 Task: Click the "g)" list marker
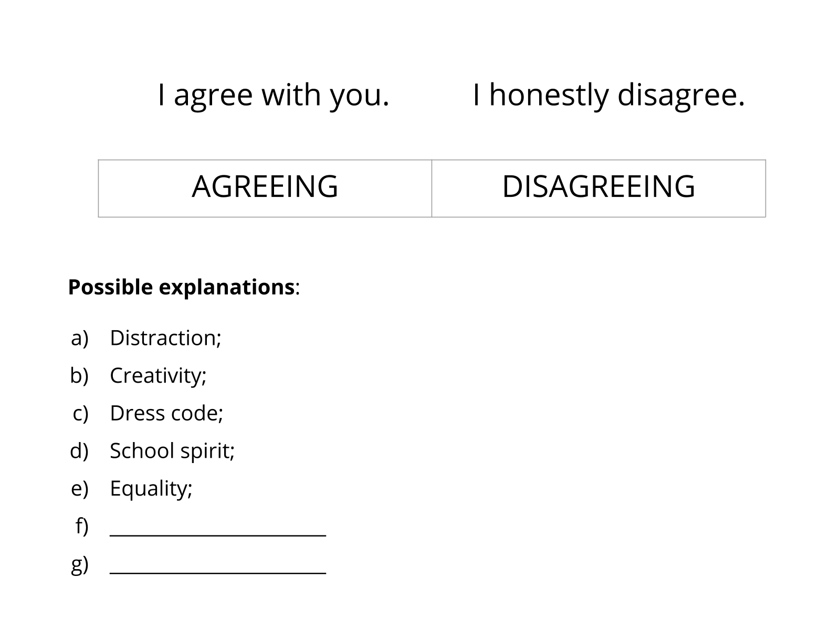(x=80, y=565)
